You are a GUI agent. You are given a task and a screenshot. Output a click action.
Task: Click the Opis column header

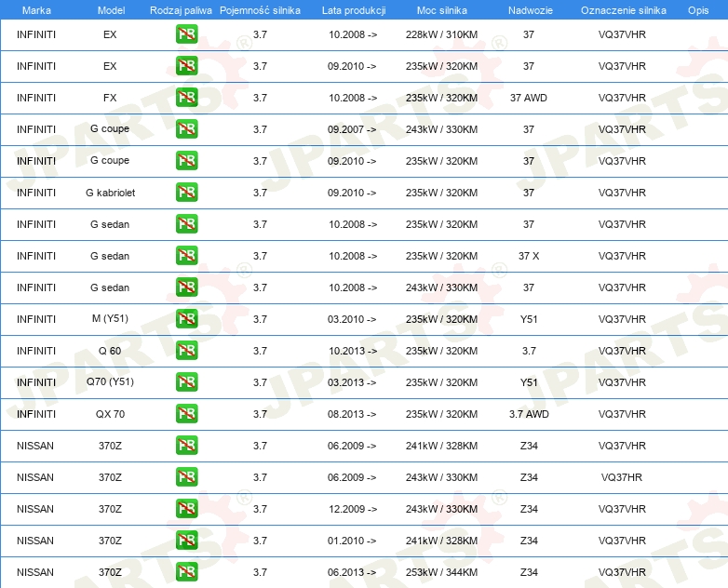click(698, 10)
